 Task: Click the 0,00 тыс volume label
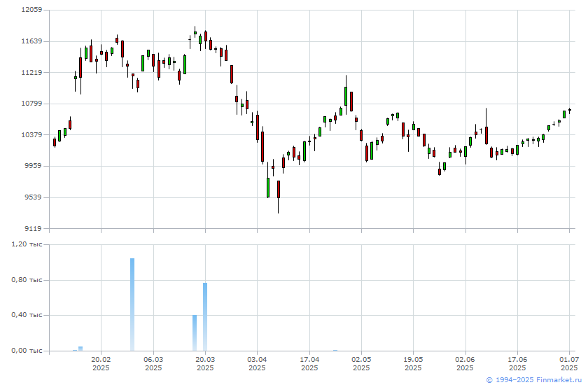pos(27,351)
